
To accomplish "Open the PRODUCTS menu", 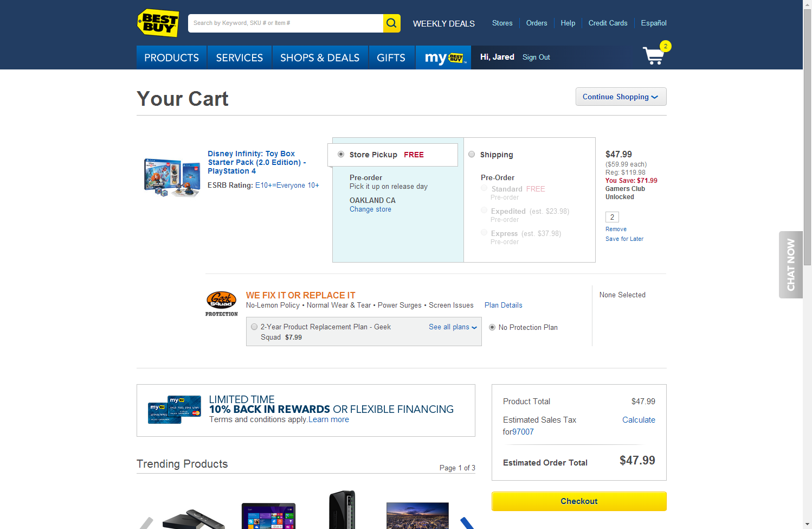I will tap(171, 58).
